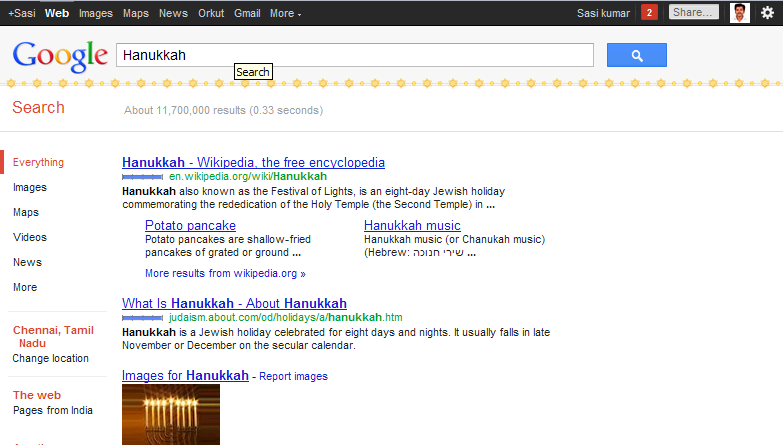
Task: Filter results by News in sidebar
Action: pyautogui.click(x=27, y=262)
